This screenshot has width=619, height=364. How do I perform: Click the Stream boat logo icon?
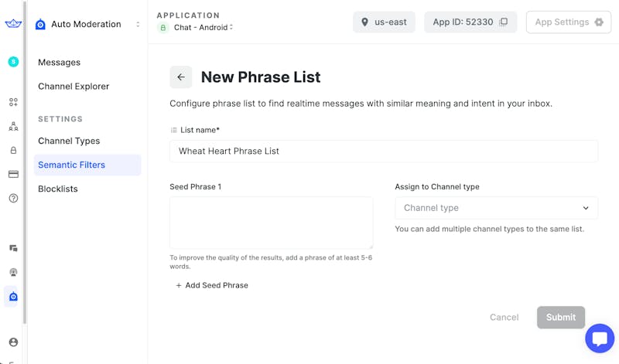(13, 24)
